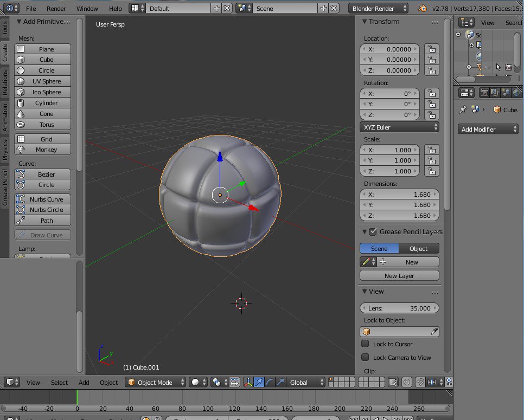Collapse the Scene tree in outliner

(x=458, y=34)
